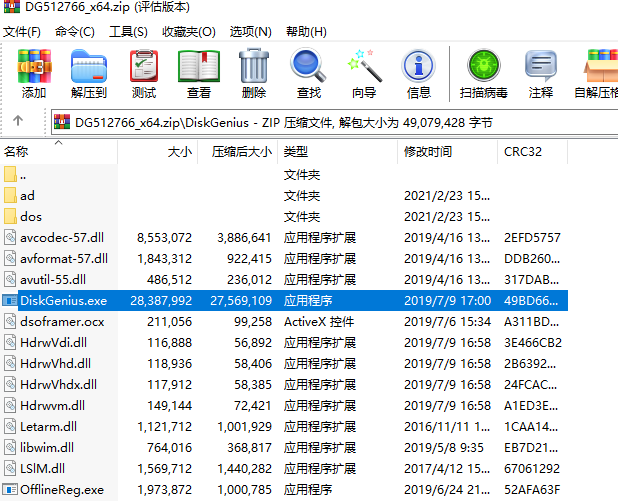This screenshot has height=501, width=618.
Task: Click the LSlM.dll file icon
Action: pos(10,468)
